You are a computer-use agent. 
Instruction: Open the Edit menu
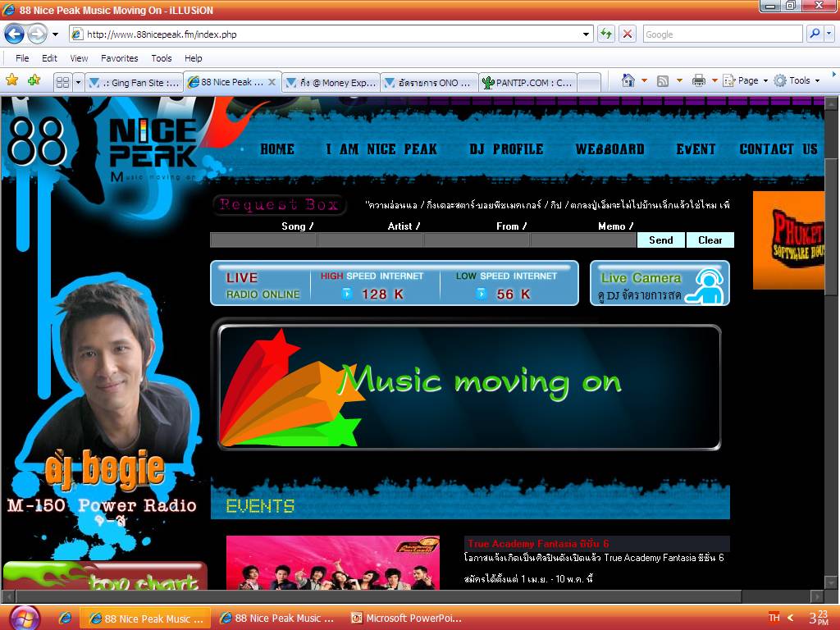(x=49, y=58)
